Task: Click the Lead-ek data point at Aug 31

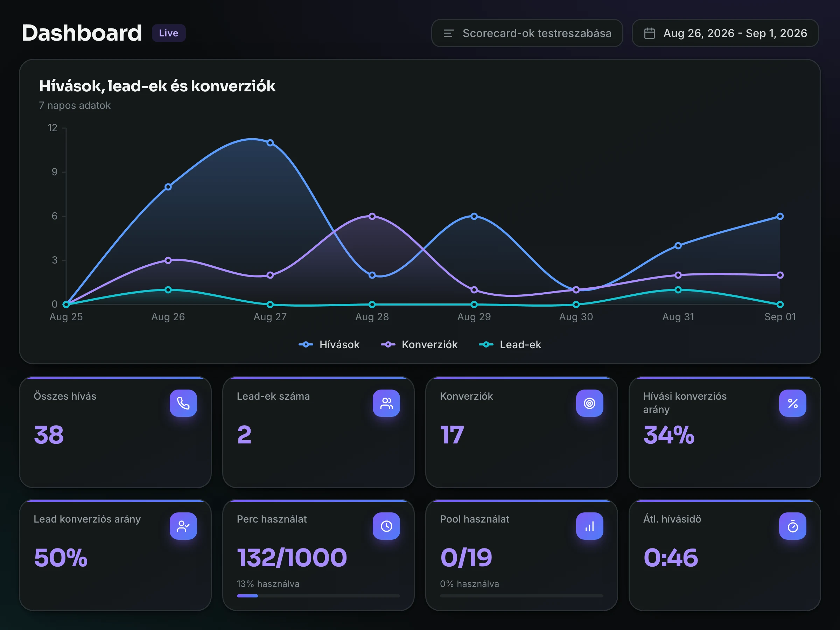Action: [x=678, y=290]
